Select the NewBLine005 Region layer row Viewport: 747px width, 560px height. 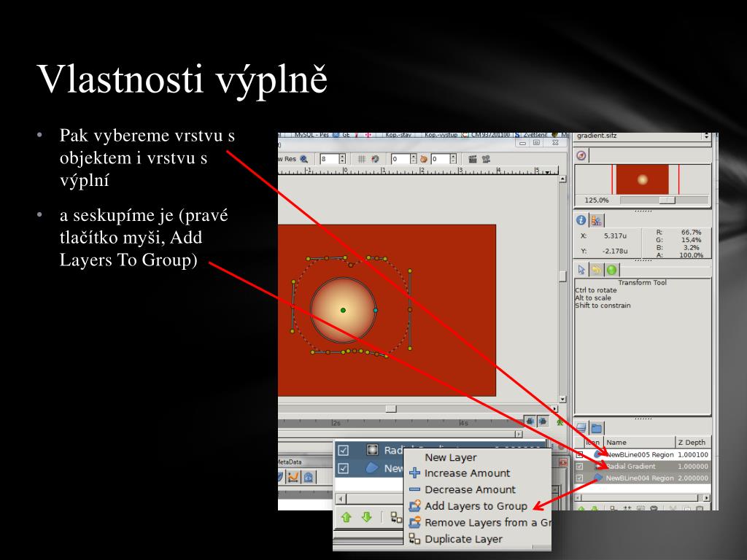[642, 455]
